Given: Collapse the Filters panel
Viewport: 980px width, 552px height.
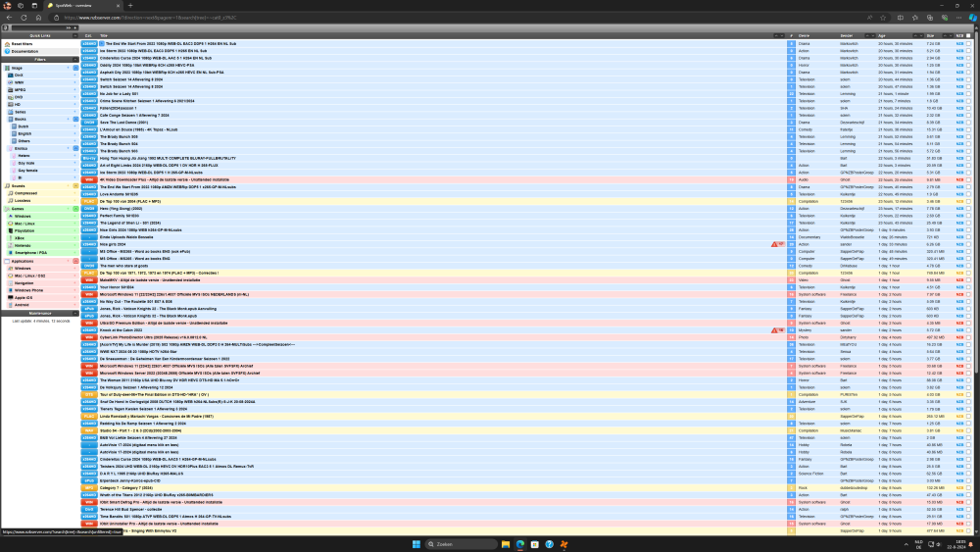Looking at the screenshot, I should 75,60.
